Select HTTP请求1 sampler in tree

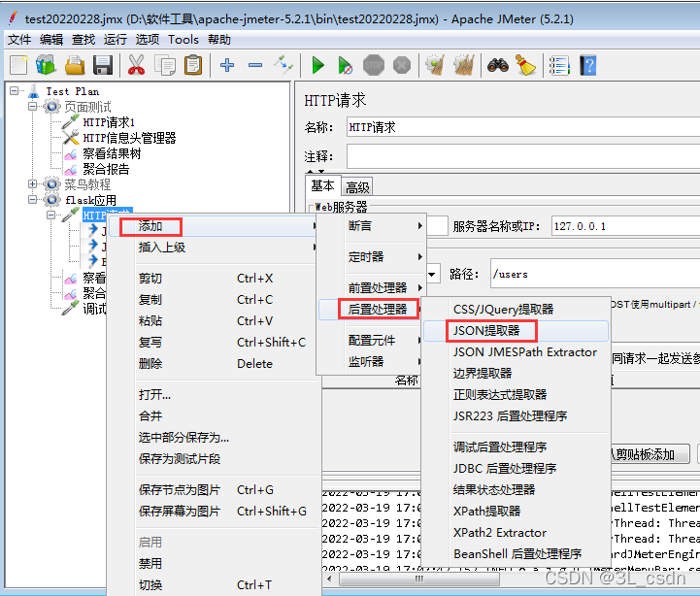pos(109,122)
